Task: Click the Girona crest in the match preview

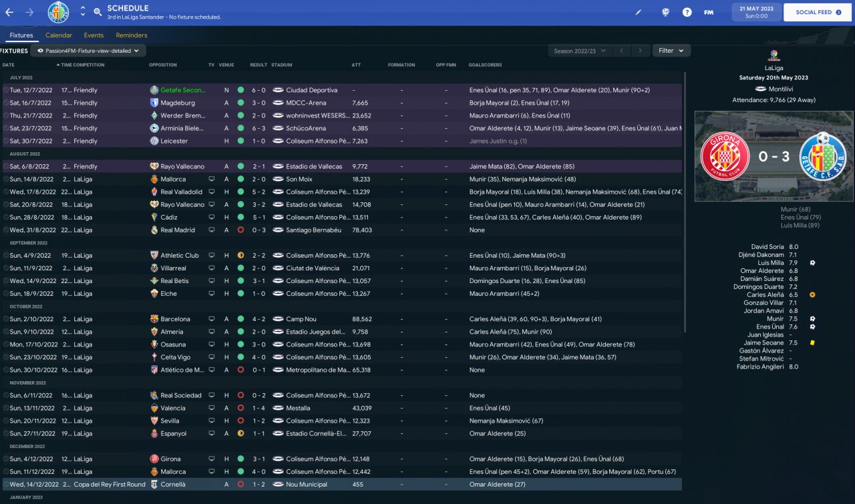Action: (724, 156)
